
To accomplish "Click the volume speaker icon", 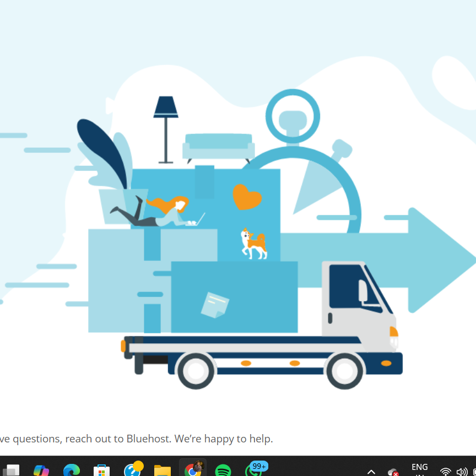I will pos(462,472).
